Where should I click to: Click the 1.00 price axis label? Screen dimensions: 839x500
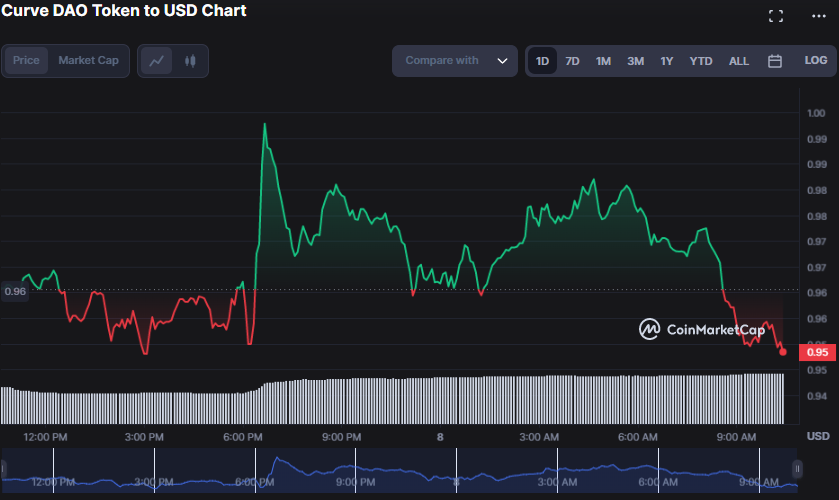(816, 113)
